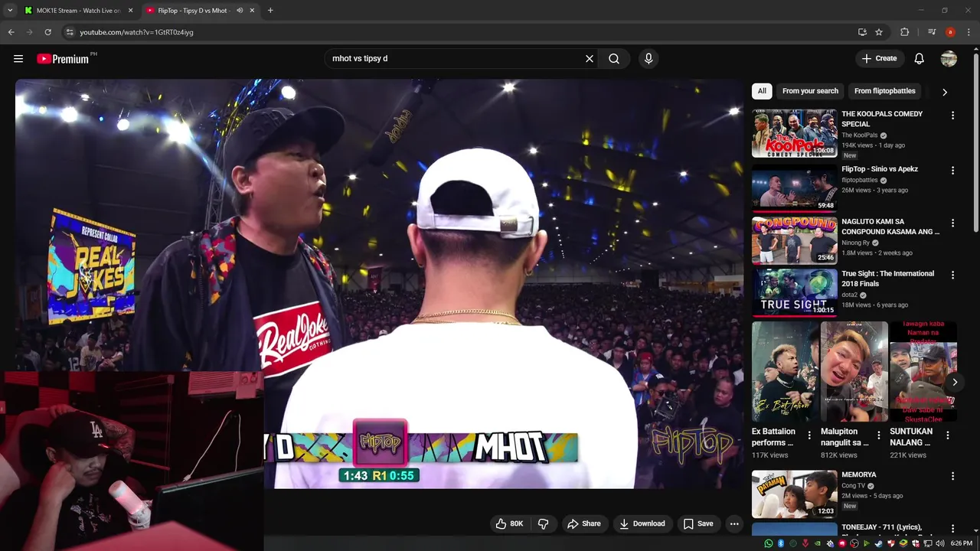Show more filter chips arrow
The width and height of the screenshot is (980, 551).
point(945,92)
